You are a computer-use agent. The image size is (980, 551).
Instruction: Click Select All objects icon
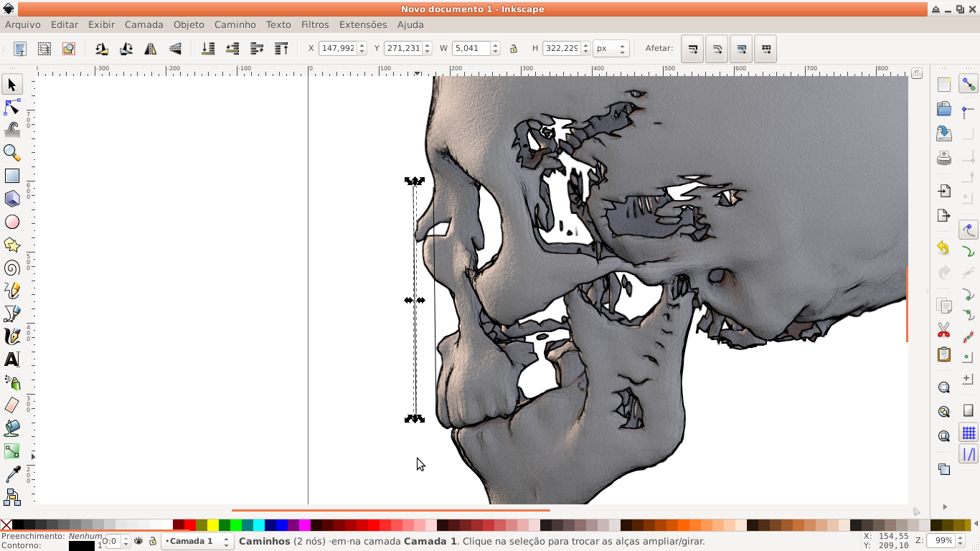(20, 49)
